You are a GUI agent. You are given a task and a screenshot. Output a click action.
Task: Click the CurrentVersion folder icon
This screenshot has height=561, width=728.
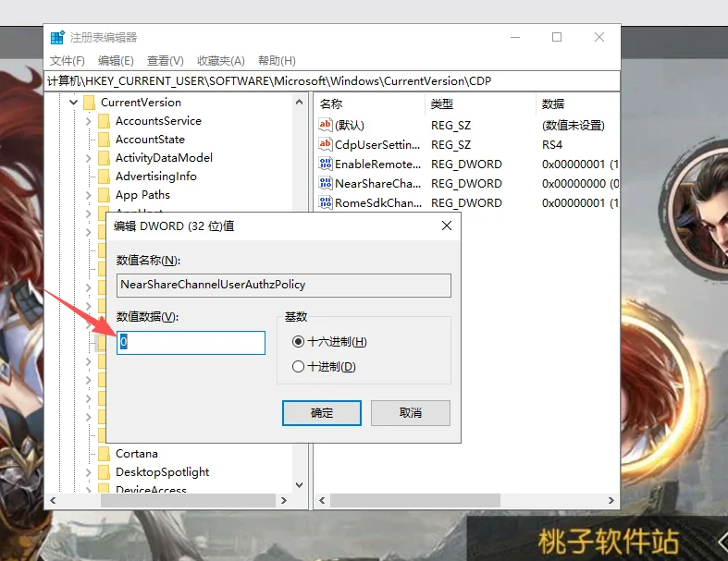pyautogui.click(x=89, y=103)
